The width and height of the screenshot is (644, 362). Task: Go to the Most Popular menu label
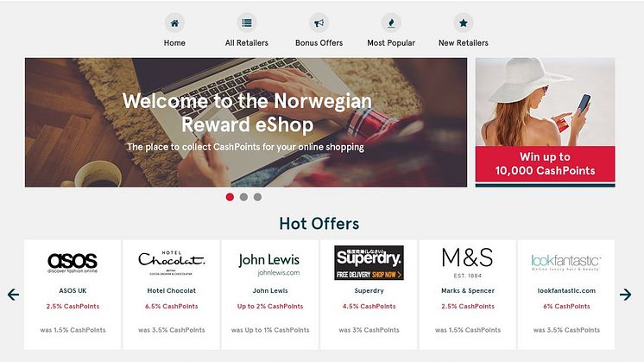pos(391,42)
